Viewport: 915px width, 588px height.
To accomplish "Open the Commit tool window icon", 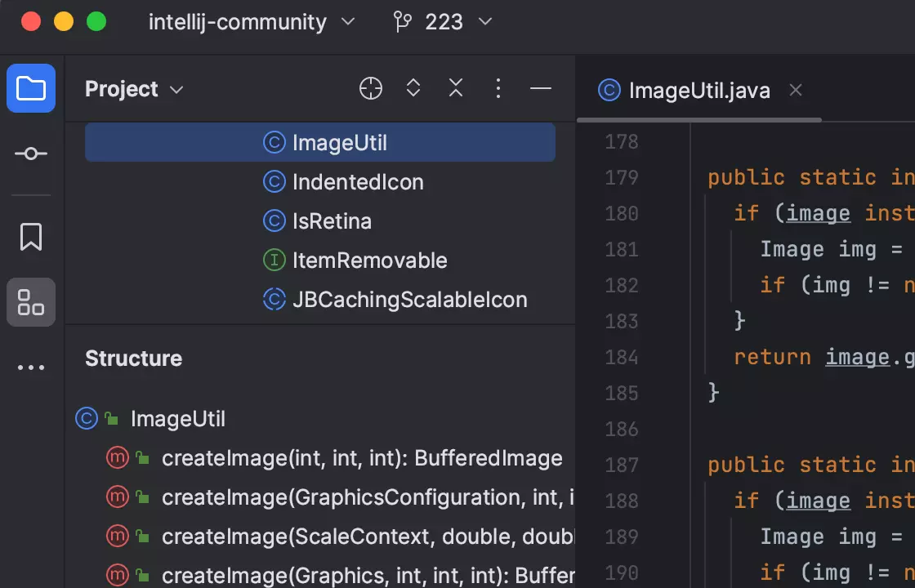I will [30, 154].
